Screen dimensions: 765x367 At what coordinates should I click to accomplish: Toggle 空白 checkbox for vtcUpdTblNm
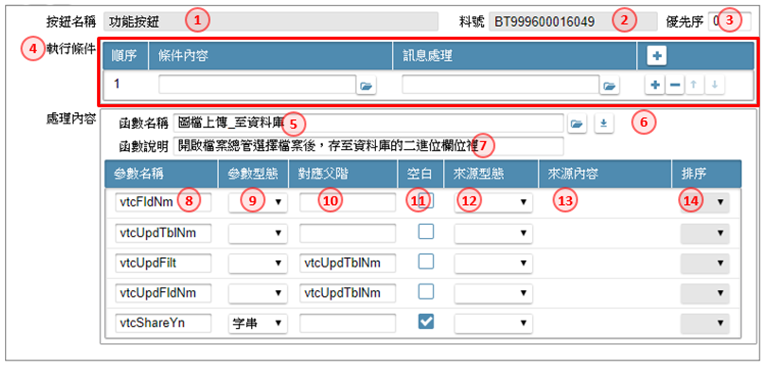pos(426,232)
